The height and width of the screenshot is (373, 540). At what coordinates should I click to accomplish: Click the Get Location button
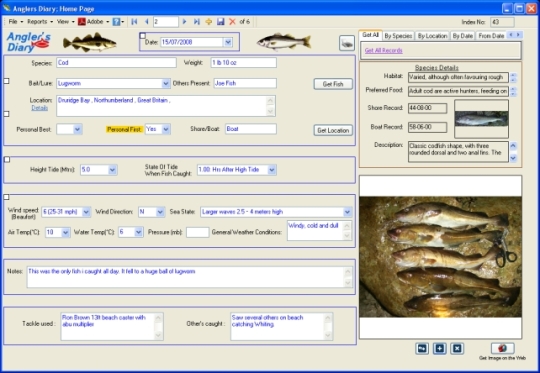tap(333, 131)
